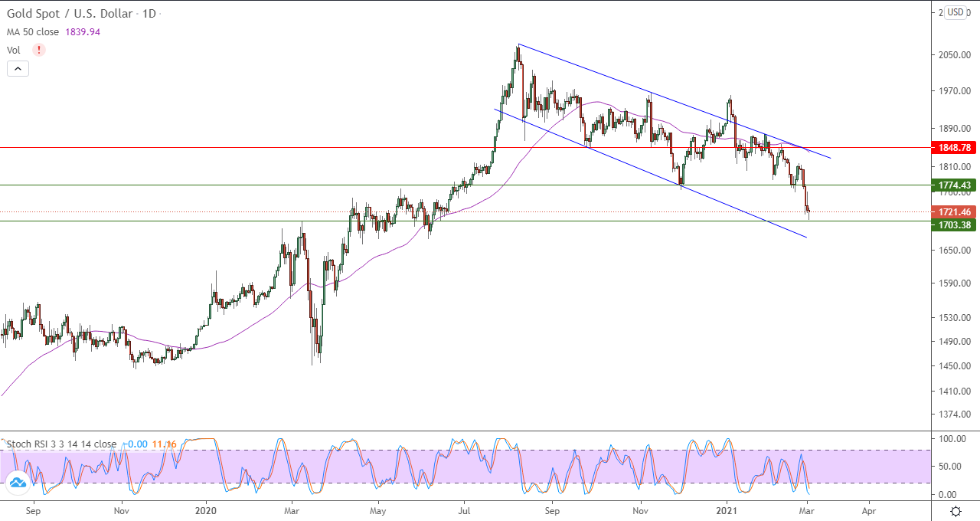
Task: Click the 1848.78 red price label
Action: (953, 147)
